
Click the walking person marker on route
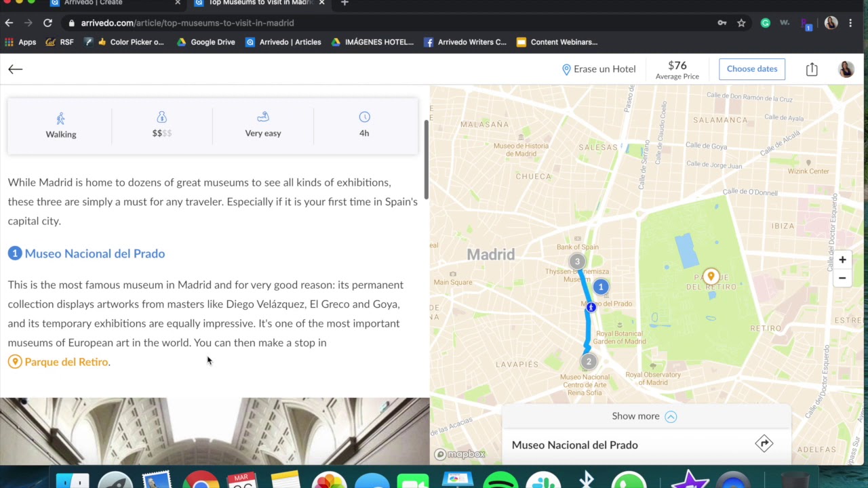(591, 308)
